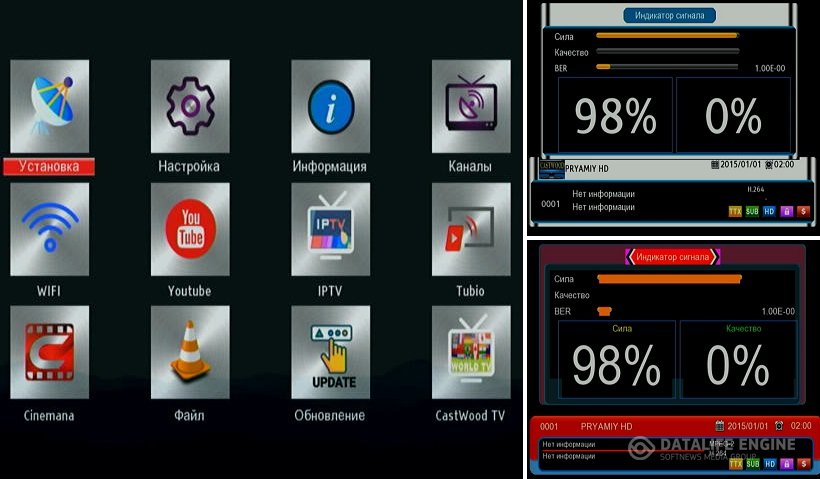Viewport: 820px width, 479px height.
Task: Click H.264 text in top info bar
Action: 756,189
